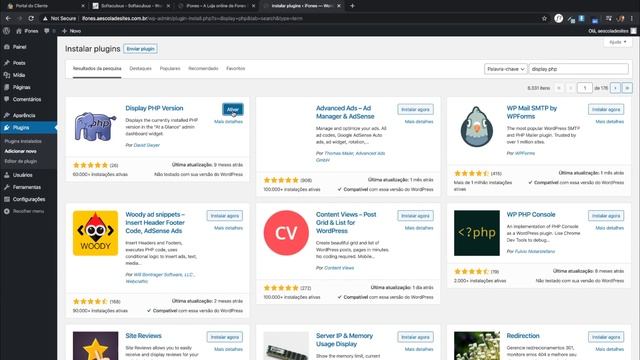Viewport: 640px width, 360px height.
Task: Click the plugin search field
Action: 578,69
